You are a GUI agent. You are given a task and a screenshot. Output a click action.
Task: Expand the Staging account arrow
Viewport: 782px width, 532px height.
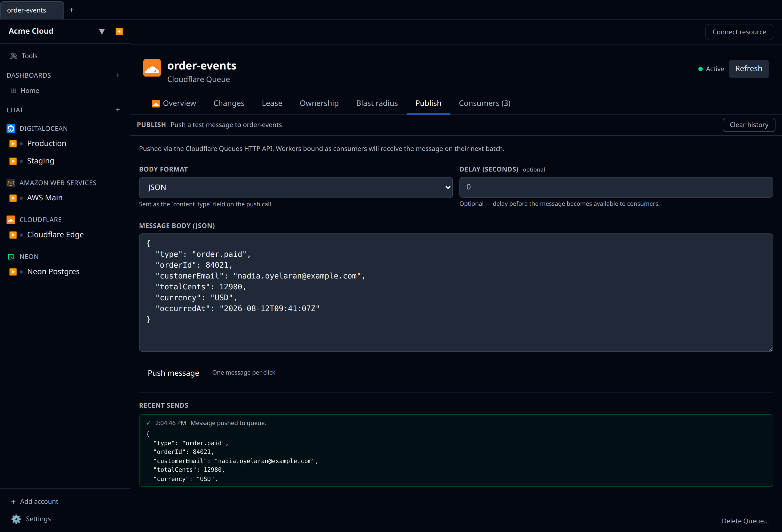coord(13,161)
